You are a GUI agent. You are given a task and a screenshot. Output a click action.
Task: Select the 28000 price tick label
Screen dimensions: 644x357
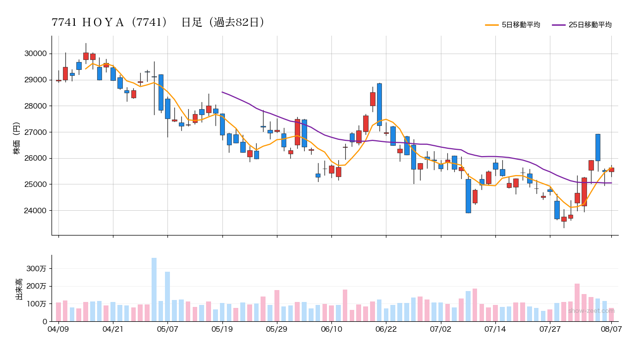(35, 106)
